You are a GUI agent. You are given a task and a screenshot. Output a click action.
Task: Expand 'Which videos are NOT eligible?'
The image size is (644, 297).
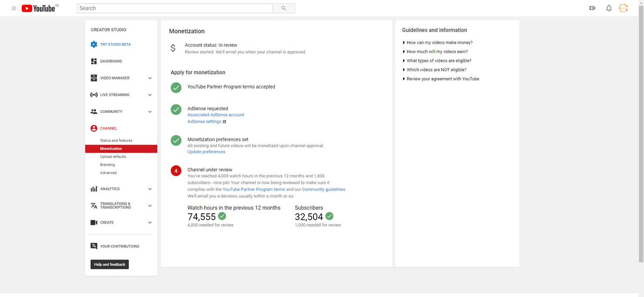click(434, 70)
